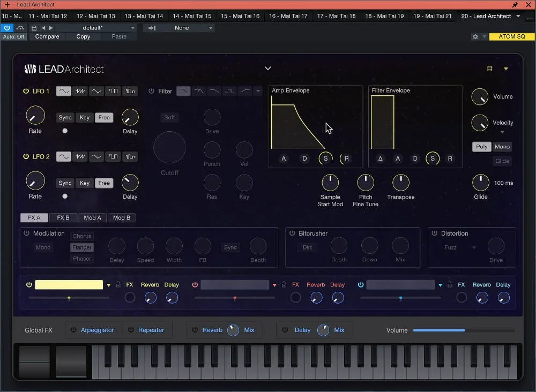Click the settings gear icon near ATOM SQ
Viewport: 536px width, 392px height.
(x=475, y=36)
